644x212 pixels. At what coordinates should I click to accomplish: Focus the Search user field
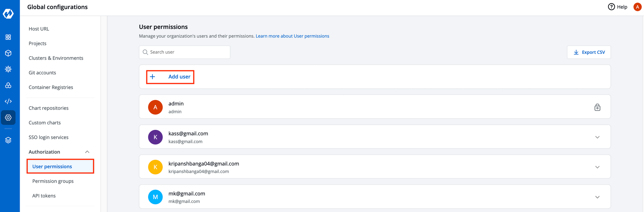(185, 52)
